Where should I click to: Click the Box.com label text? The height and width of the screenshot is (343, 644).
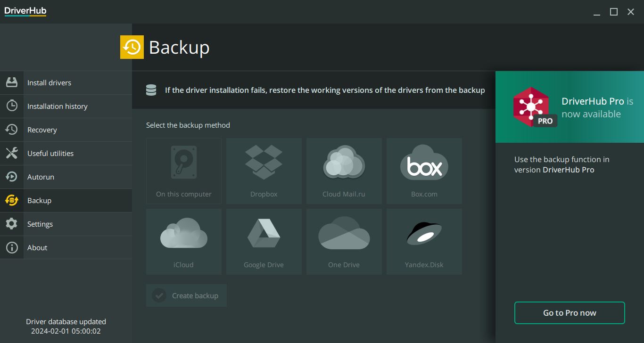pos(424,194)
